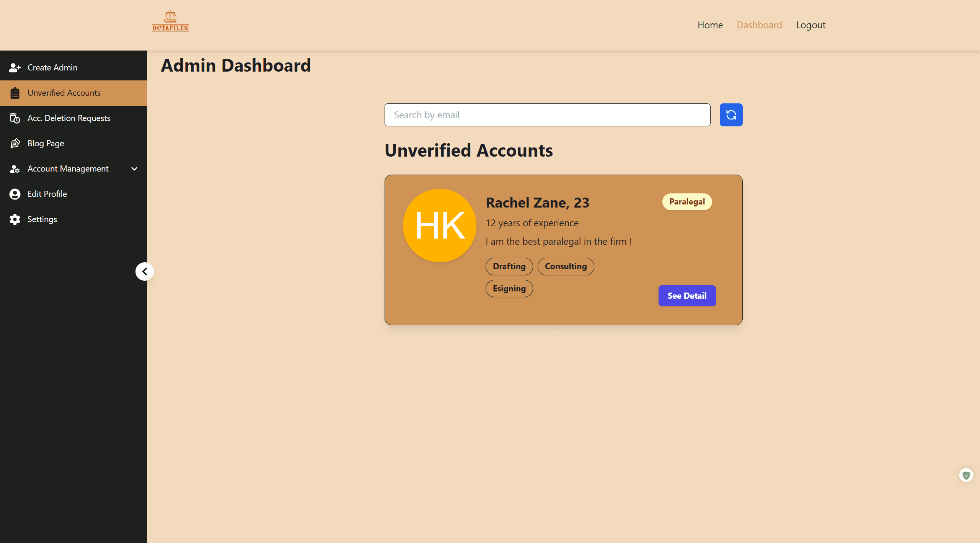Screen dimensions: 980x543
Task: Open Settings via the gear icon
Action: click(15, 219)
